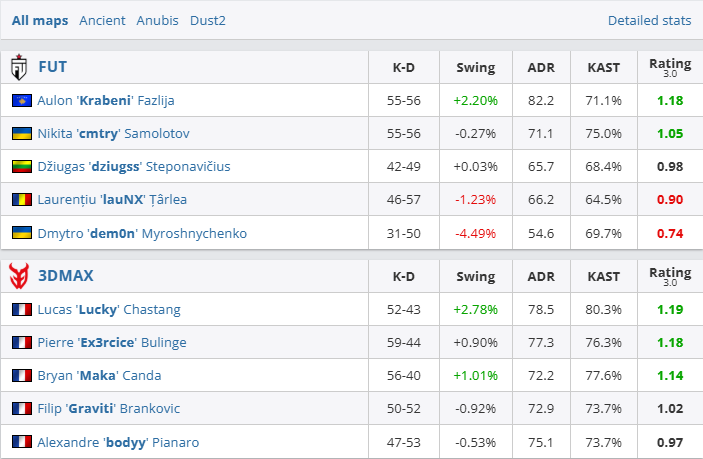Click the Romania flag beside lauNX
703x459 pixels.
point(20,200)
